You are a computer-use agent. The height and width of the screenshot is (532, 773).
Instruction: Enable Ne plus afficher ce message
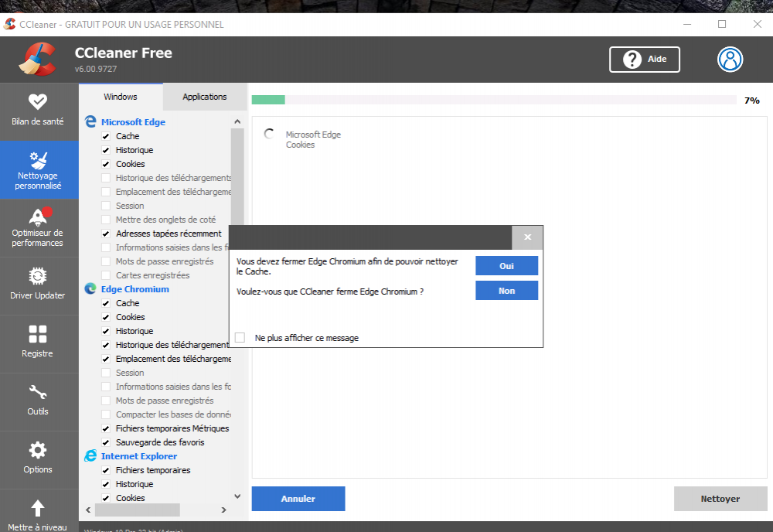click(x=240, y=338)
